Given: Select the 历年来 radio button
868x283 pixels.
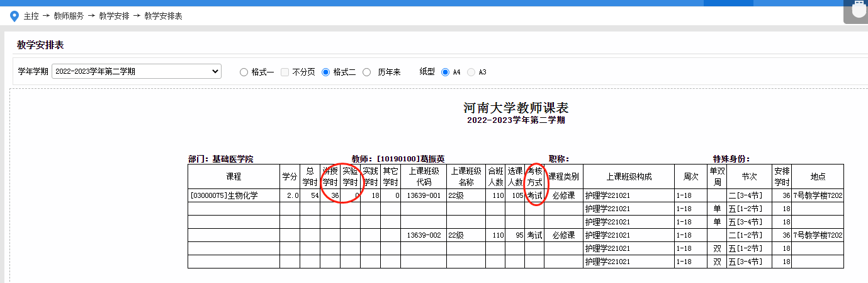Looking at the screenshot, I should 367,72.
